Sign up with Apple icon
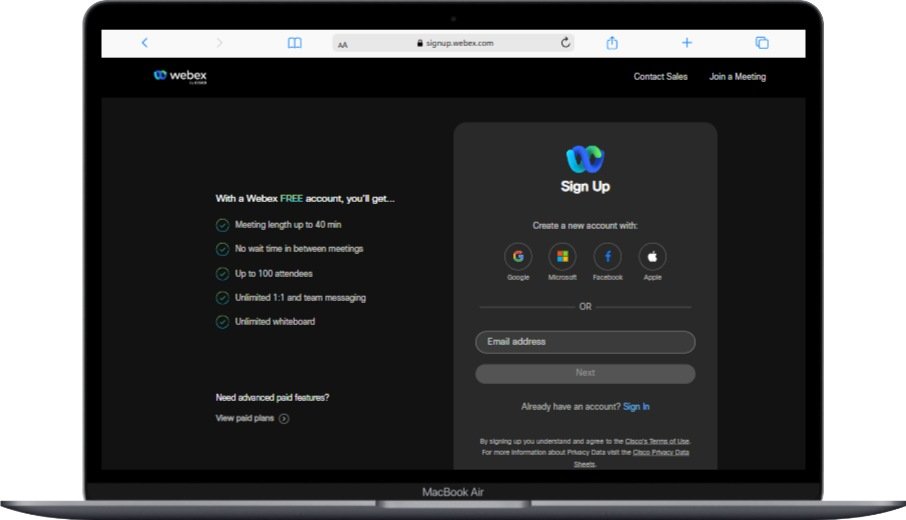 click(652, 257)
